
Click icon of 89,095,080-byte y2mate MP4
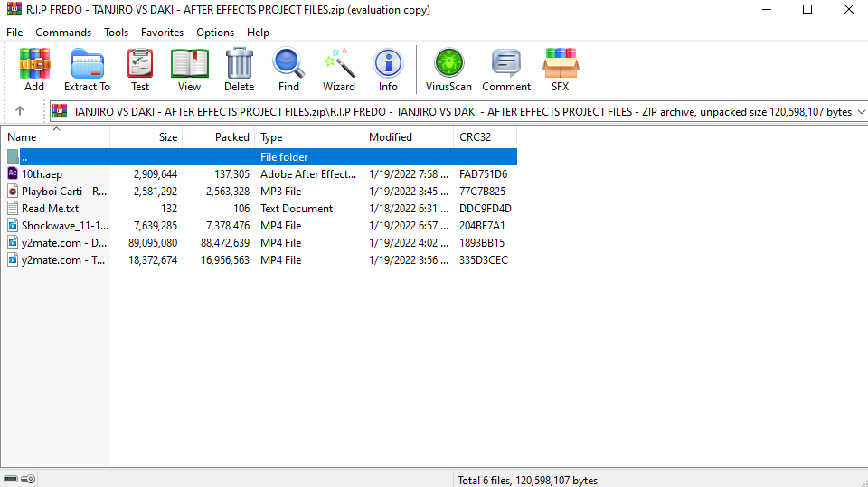point(13,242)
